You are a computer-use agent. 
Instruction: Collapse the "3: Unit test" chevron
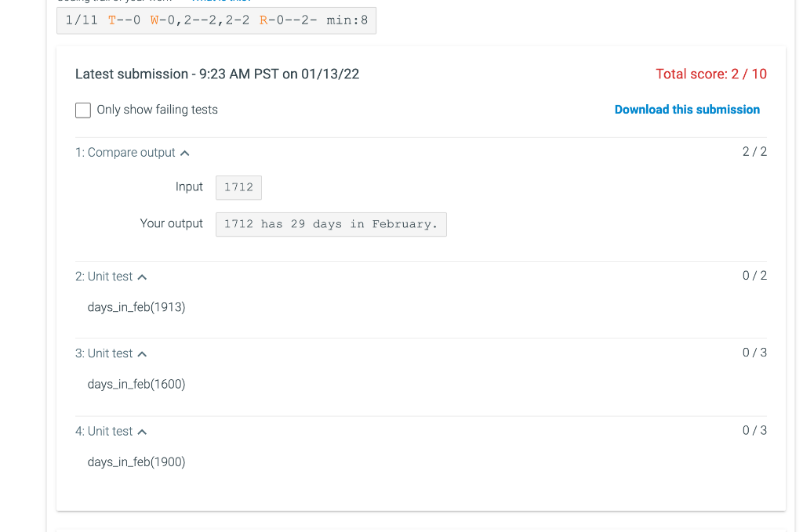[143, 353]
